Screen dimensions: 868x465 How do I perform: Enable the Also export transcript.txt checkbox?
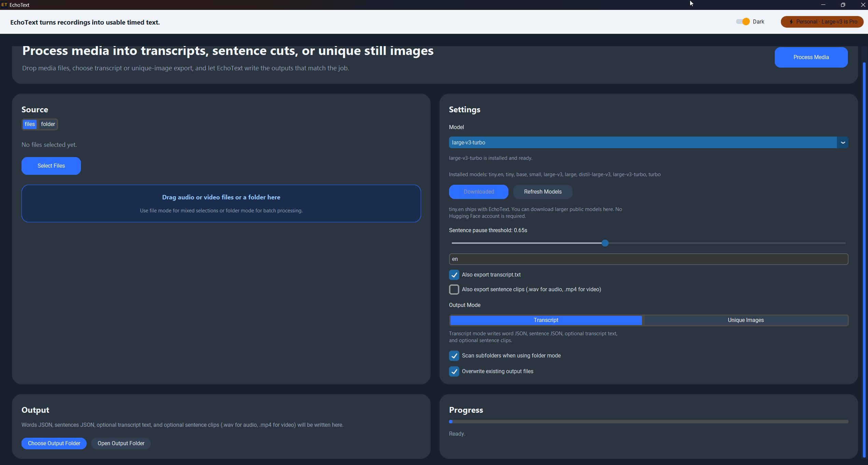454,275
